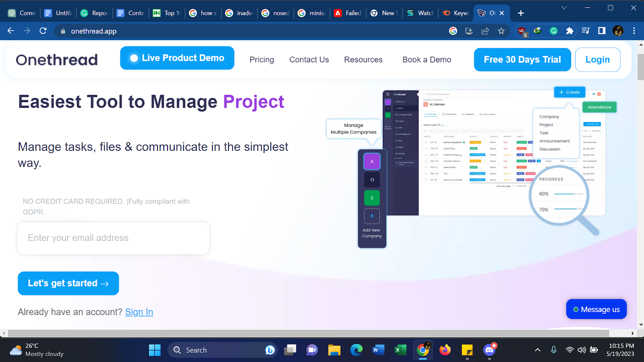Switch to the "Watch" tab

[421, 13]
